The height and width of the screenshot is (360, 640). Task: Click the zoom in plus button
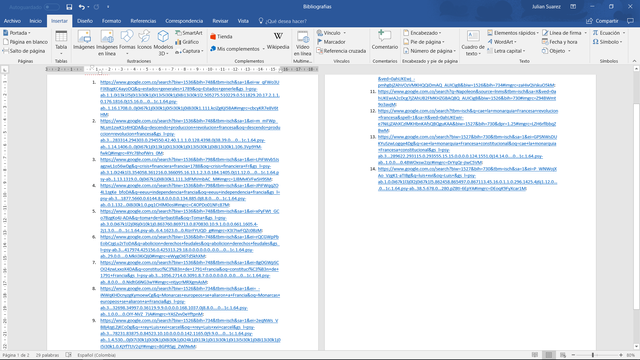621,355
